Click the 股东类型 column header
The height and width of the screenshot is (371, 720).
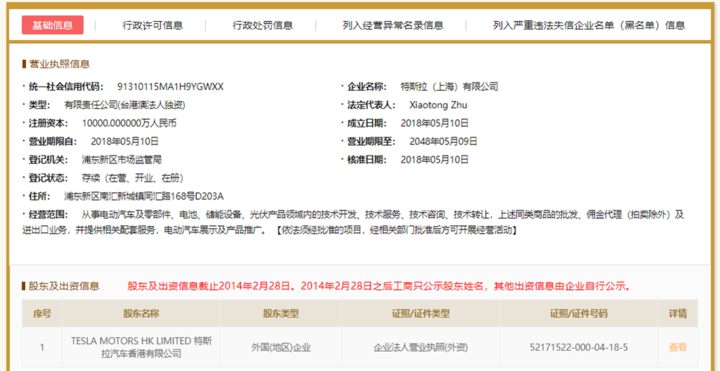coord(281,314)
